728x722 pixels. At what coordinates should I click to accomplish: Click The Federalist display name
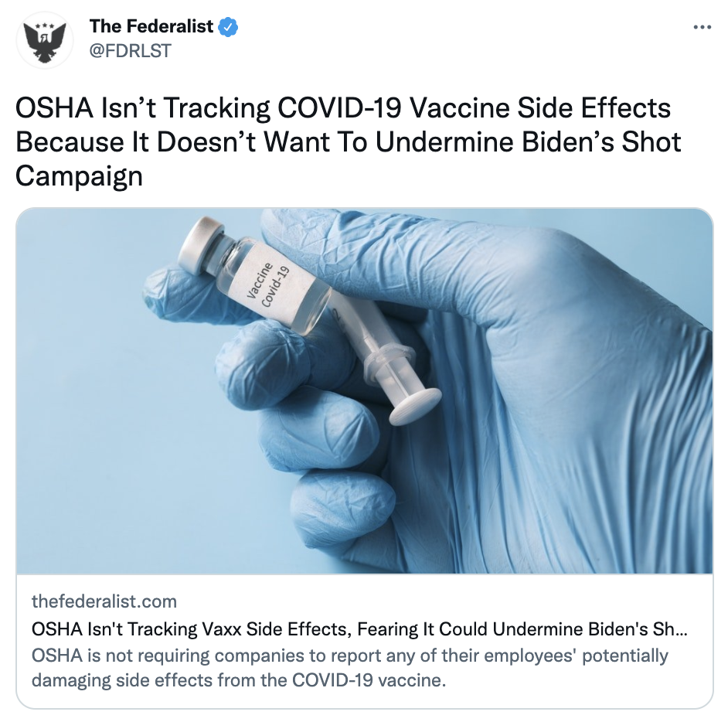[x=151, y=26]
